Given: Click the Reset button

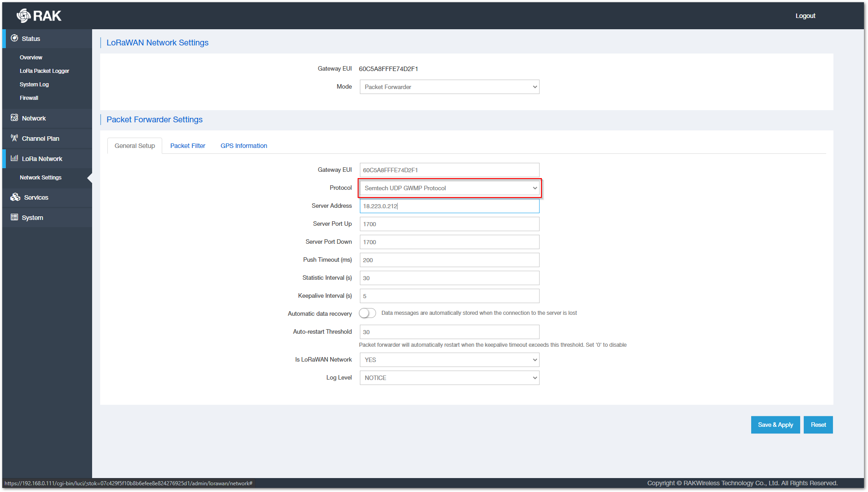Looking at the screenshot, I should [x=818, y=425].
